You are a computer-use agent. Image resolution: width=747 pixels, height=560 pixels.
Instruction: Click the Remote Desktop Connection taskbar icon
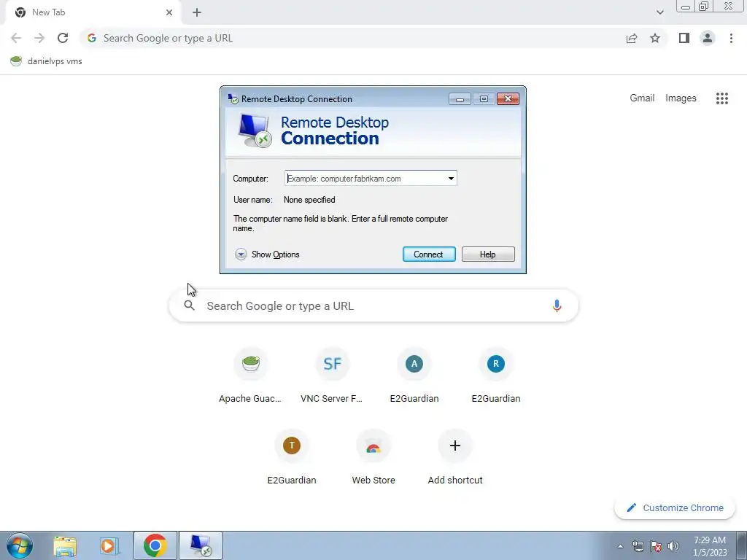pos(201,545)
